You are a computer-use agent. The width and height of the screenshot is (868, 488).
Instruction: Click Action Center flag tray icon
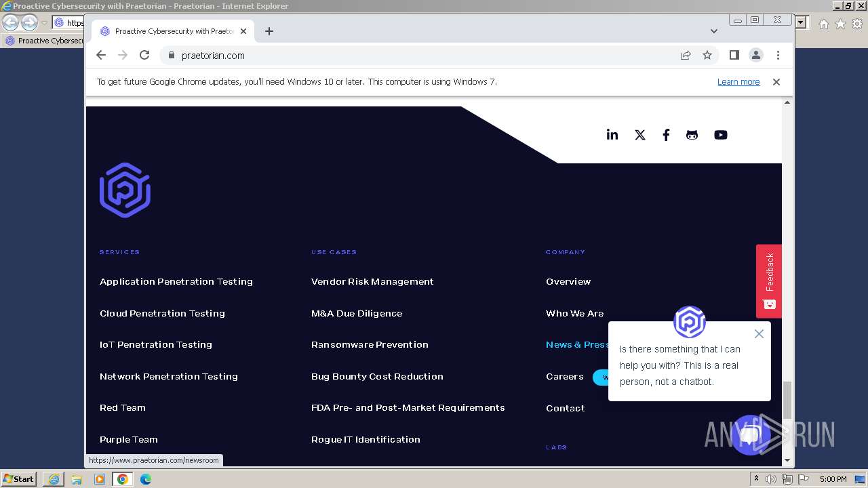(802, 479)
